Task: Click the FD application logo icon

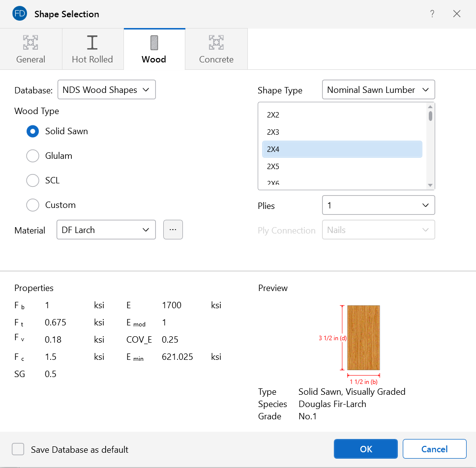Action: [20, 14]
